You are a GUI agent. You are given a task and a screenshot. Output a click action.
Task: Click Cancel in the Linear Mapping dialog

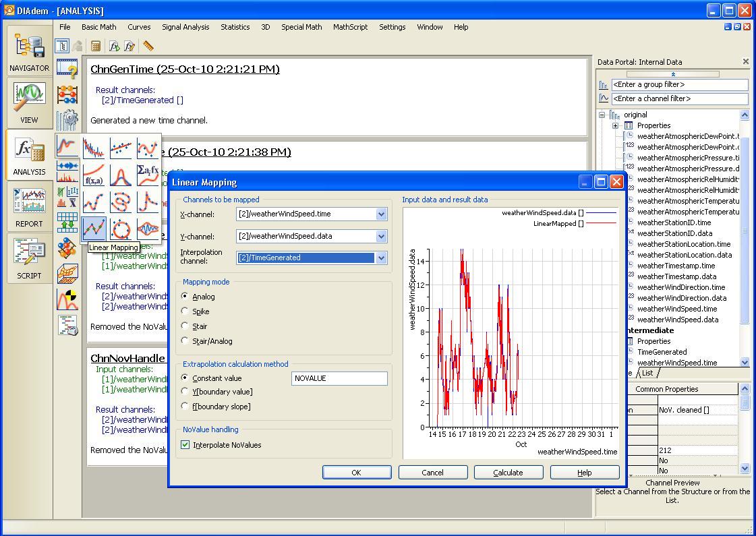coord(433,473)
